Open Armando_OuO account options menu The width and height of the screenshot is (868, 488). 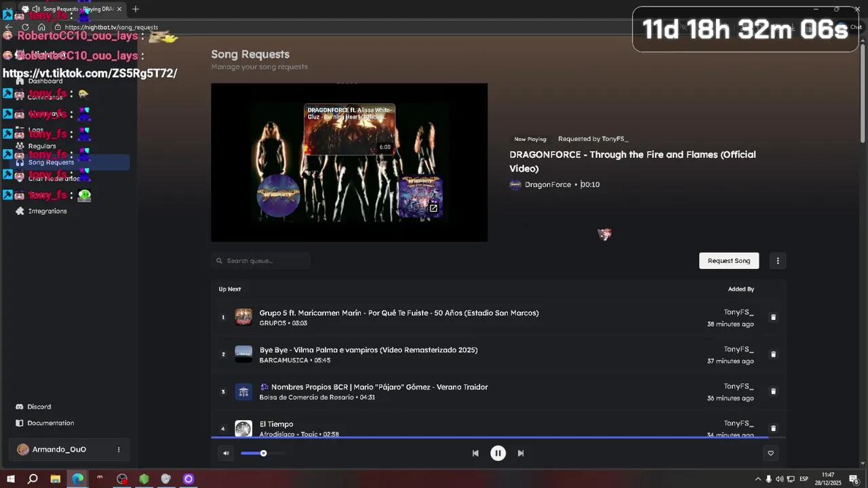tap(119, 449)
